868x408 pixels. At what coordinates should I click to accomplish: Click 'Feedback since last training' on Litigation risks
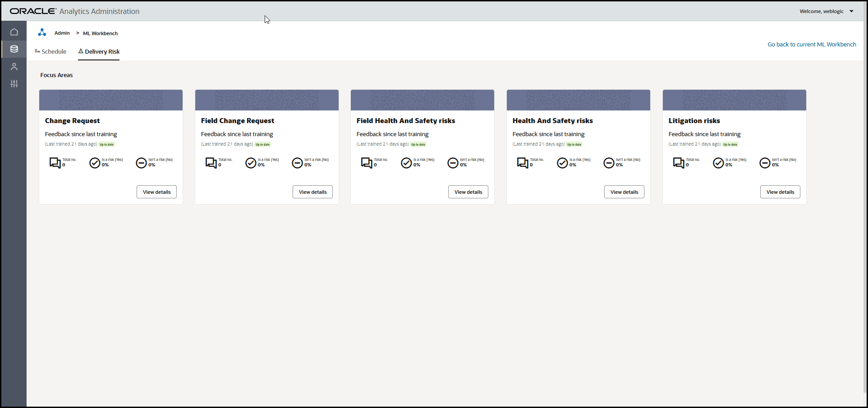coord(705,134)
